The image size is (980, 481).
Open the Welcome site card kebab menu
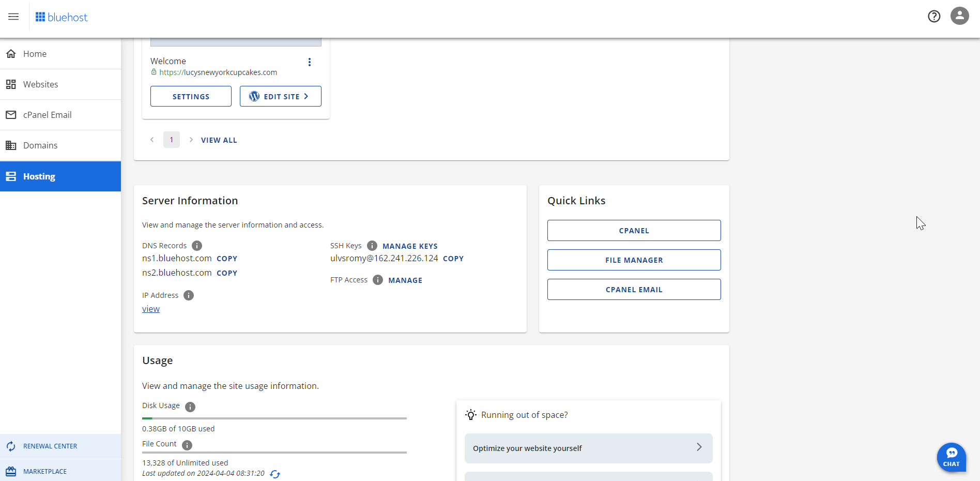[x=310, y=62]
